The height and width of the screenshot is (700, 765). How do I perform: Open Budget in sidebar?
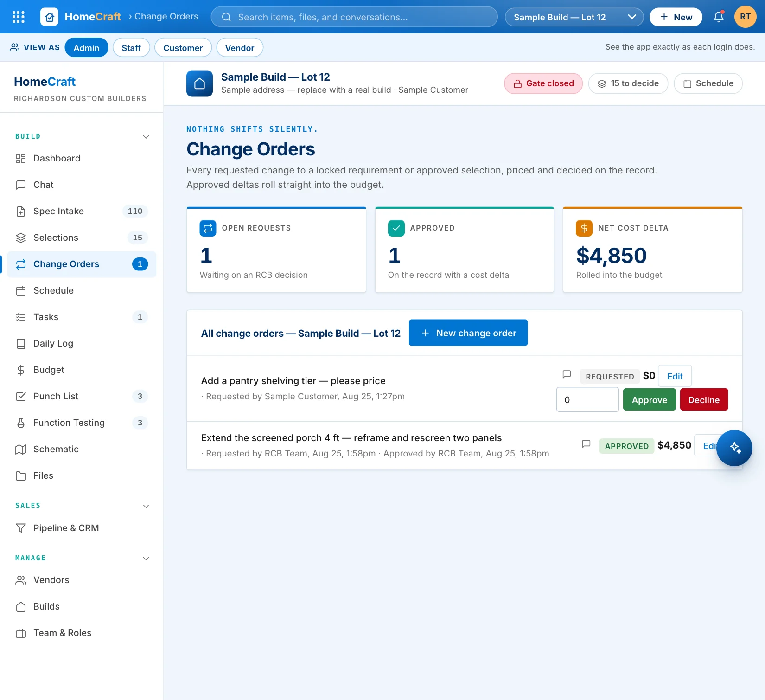(x=82, y=370)
